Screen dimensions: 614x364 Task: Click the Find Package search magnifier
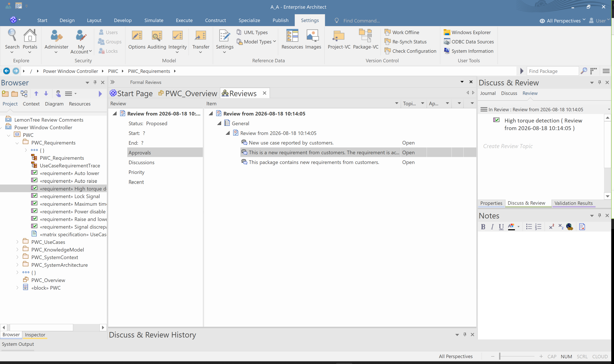coord(584,71)
